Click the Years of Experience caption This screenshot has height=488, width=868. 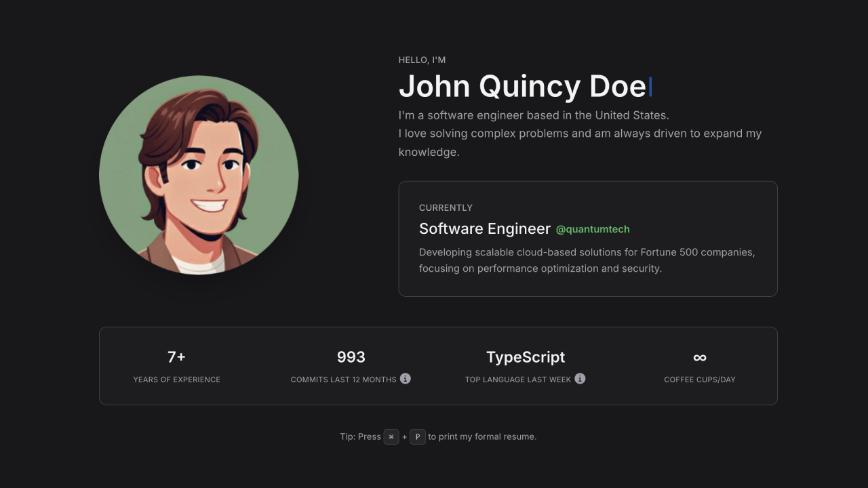176,380
